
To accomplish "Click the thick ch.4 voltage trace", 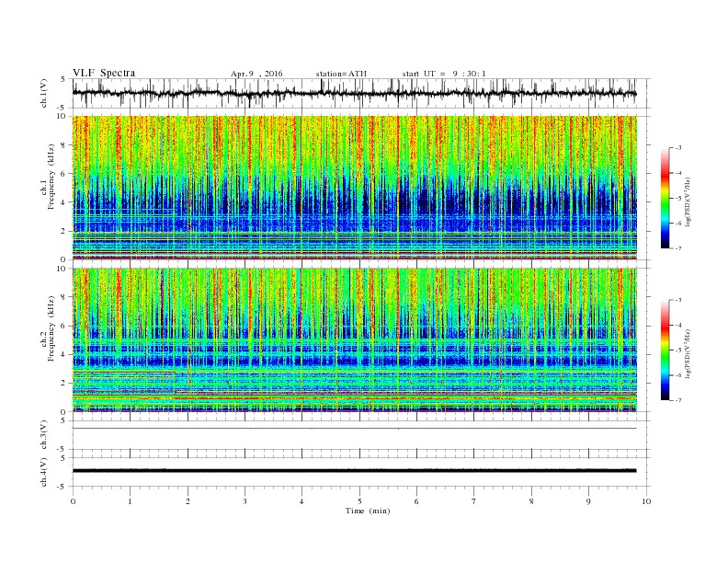I will pos(354,471).
